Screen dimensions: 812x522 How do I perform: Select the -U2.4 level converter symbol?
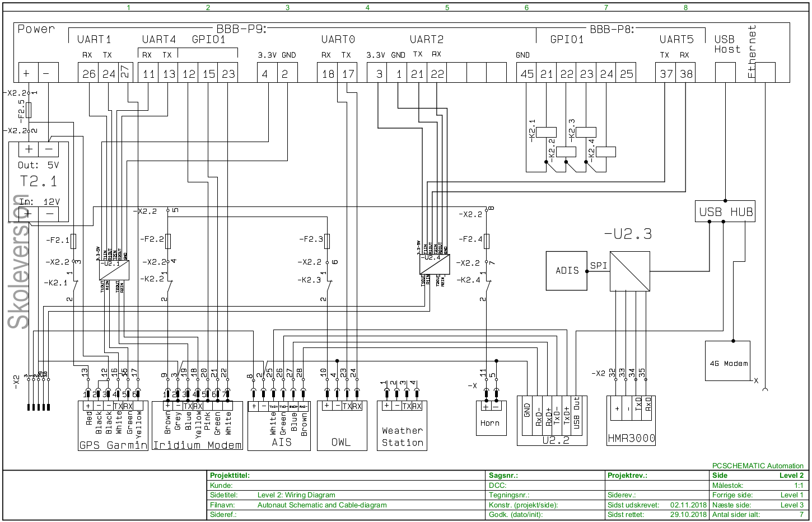[435, 264]
